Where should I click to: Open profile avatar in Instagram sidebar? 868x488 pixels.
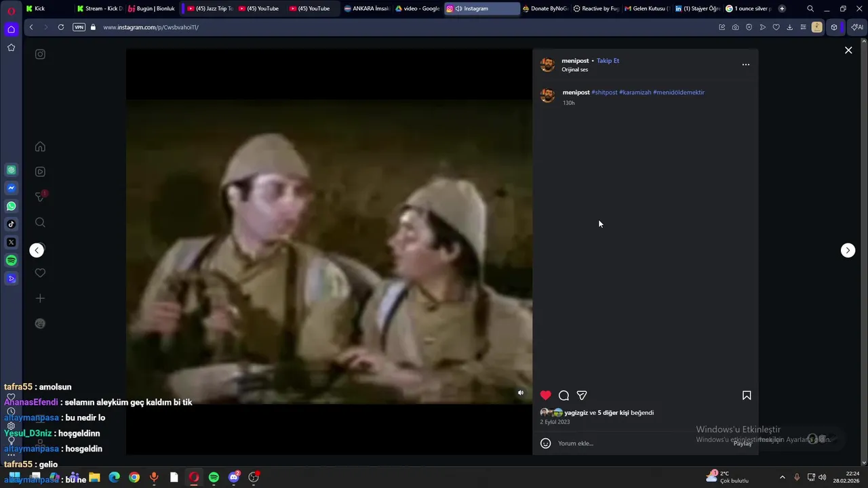(40, 324)
